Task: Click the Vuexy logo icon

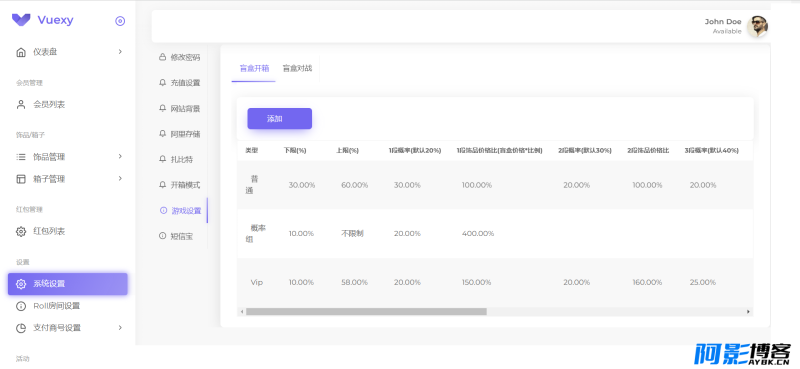Action: coord(21,20)
